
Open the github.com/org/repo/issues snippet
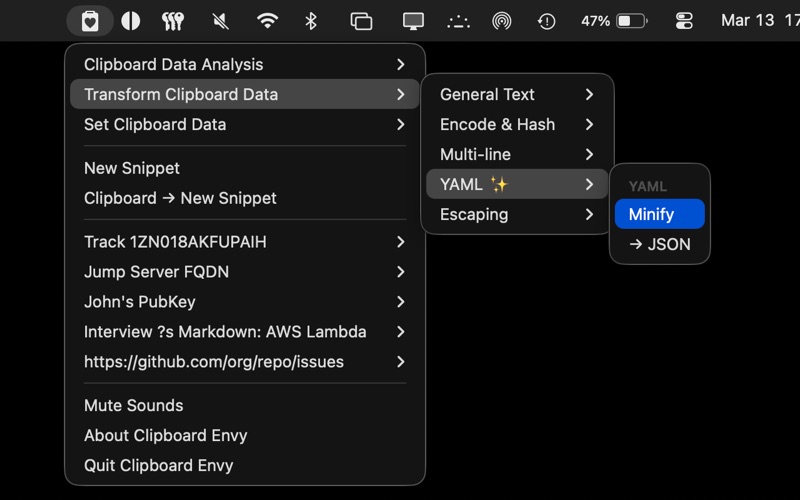(245, 362)
